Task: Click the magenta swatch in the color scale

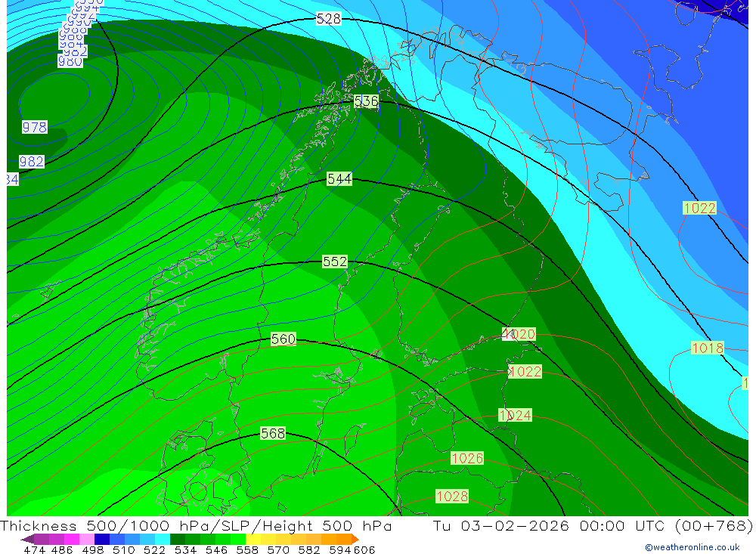Action: click(x=72, y=539)
